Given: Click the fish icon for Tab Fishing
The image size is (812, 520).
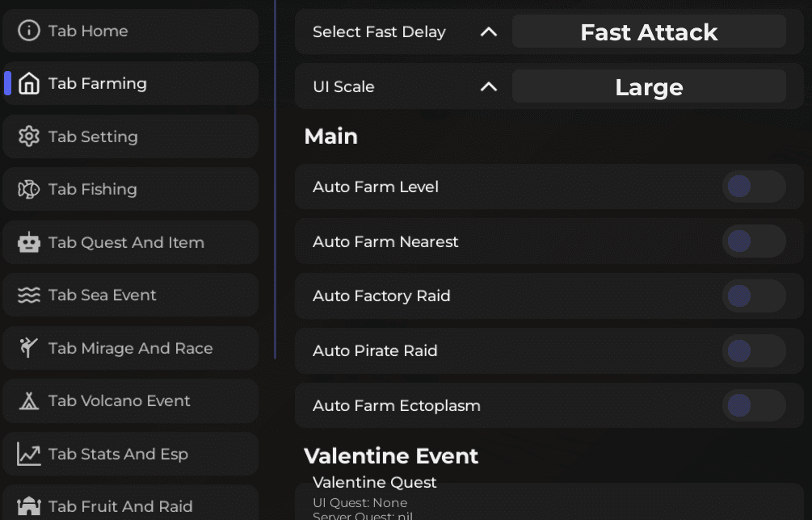Looking at the screenshot, I should click(x=29, y=189).
